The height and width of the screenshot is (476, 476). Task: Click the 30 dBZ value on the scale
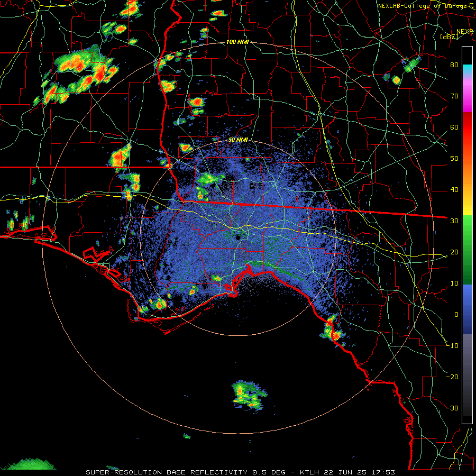click(x=454, y=221)
